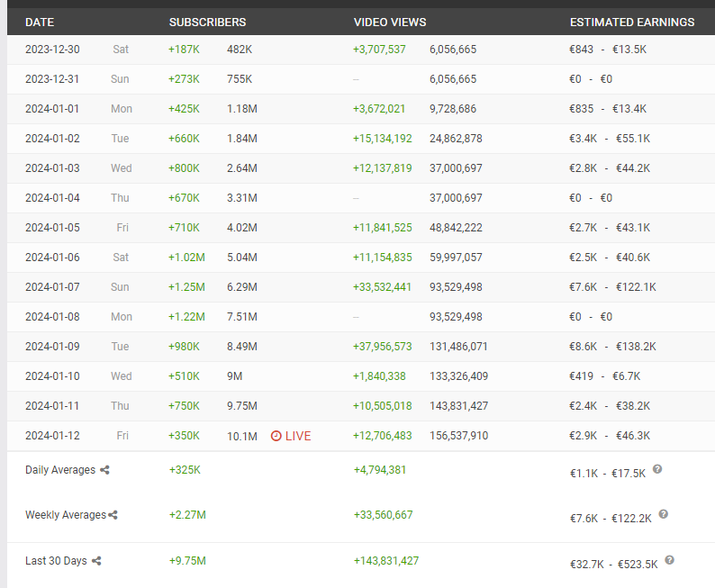Click the 48,842,222 total views value

click(456, 227)
